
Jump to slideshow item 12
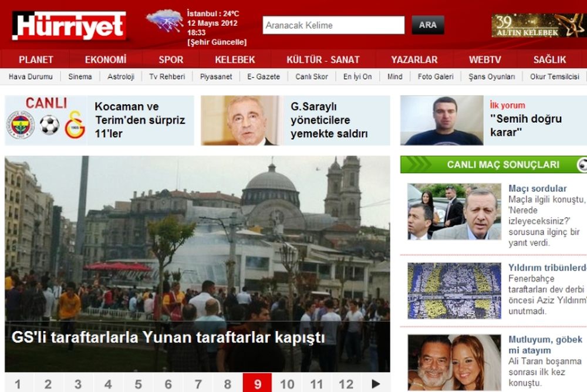[x=346, y=384]
